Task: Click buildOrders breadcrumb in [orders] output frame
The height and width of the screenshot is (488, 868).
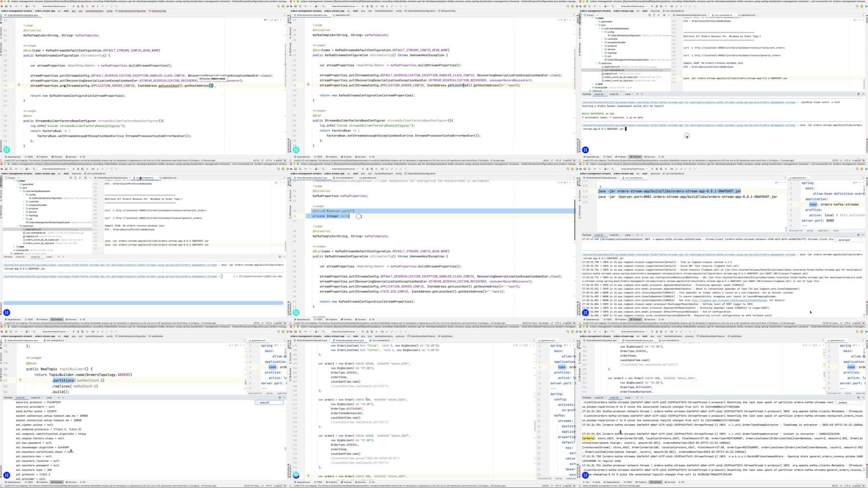Action: pos(735,336)
